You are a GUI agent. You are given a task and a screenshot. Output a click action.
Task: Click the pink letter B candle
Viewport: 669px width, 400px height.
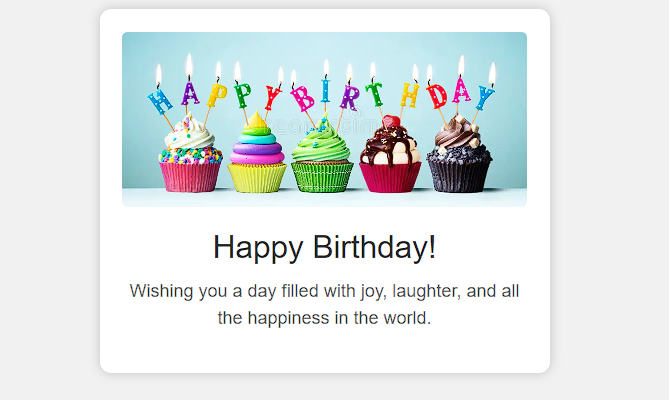tap(303, 99)
